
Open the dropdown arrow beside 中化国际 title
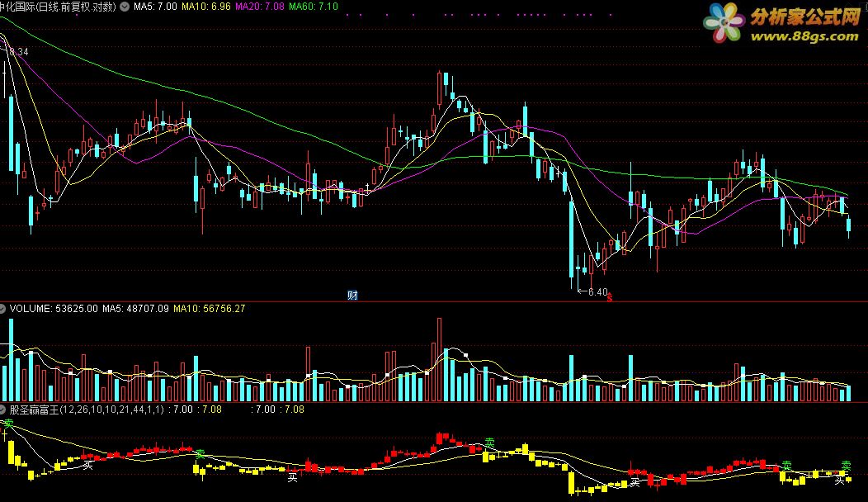coord(125,7)
